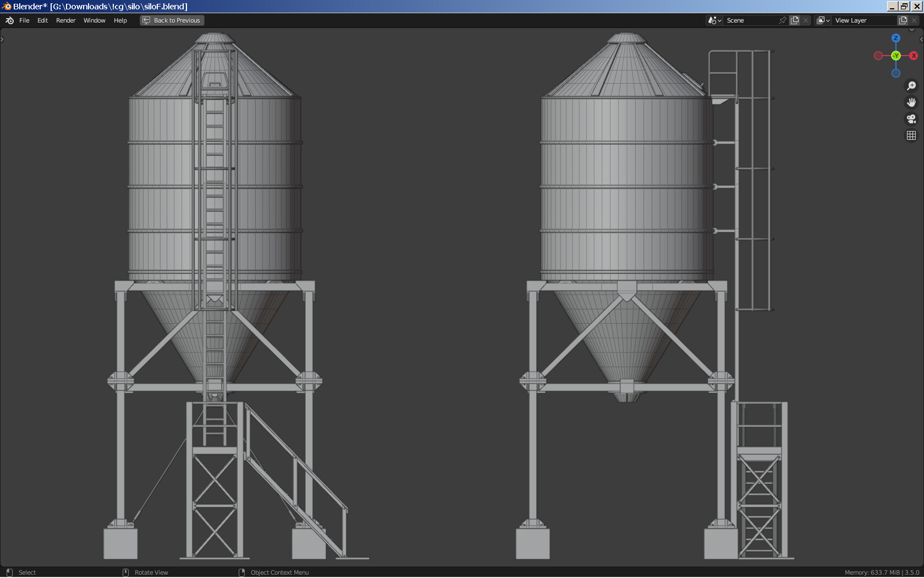Select the Pan hand icon
The width and height of the screenshot is (924, 578).
pos(911,102)
